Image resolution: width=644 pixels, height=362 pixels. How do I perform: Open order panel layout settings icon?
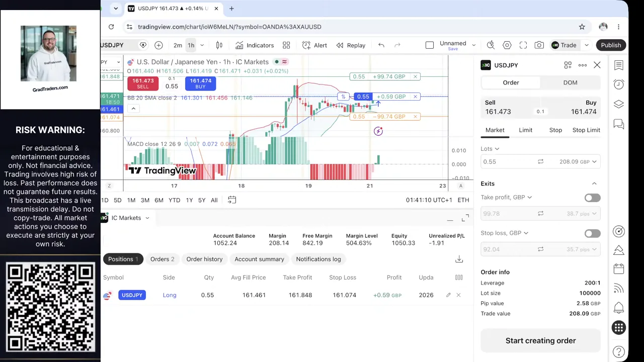coord(568,65)
